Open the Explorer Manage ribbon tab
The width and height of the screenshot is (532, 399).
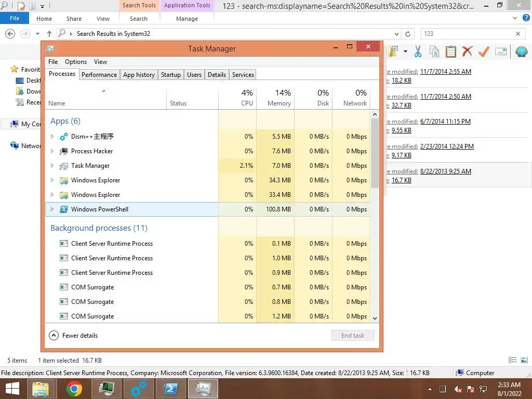[187, 19]
